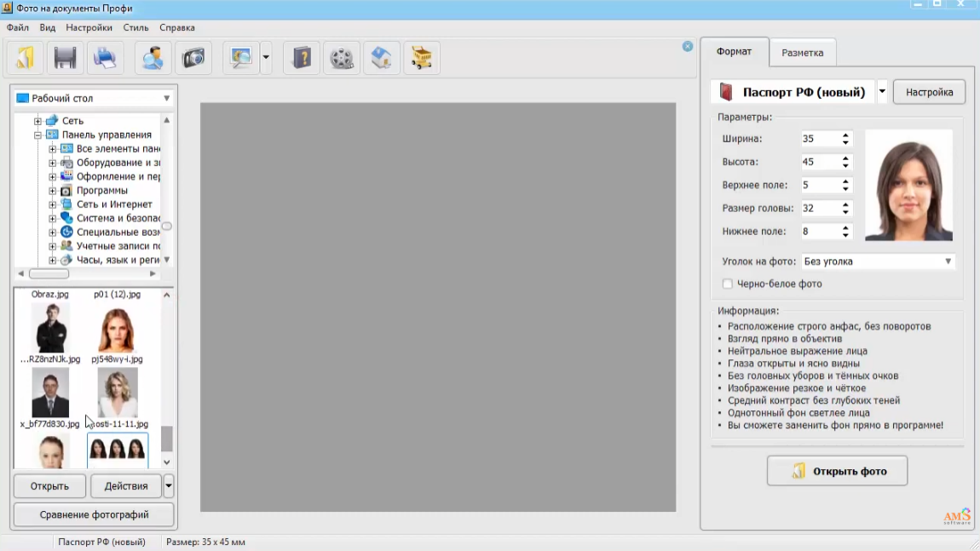Screen dimensions: 980x551
Task: Click the Настройка button
Action: point(930,92)
